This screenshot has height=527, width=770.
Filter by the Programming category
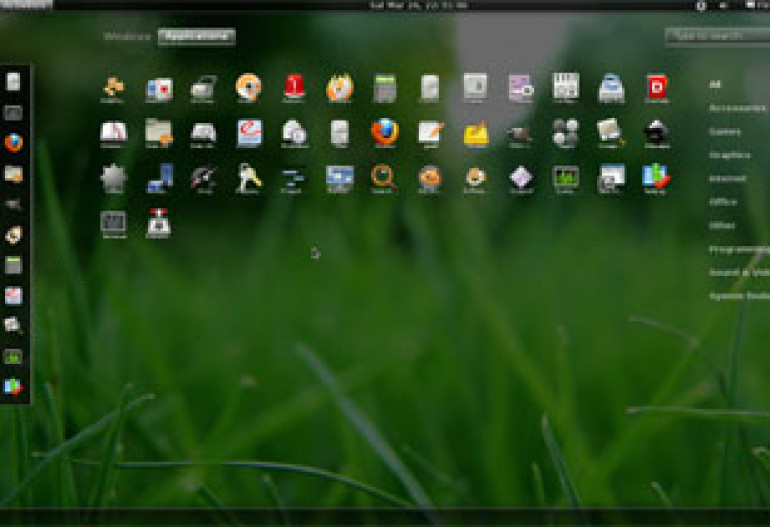739,249
